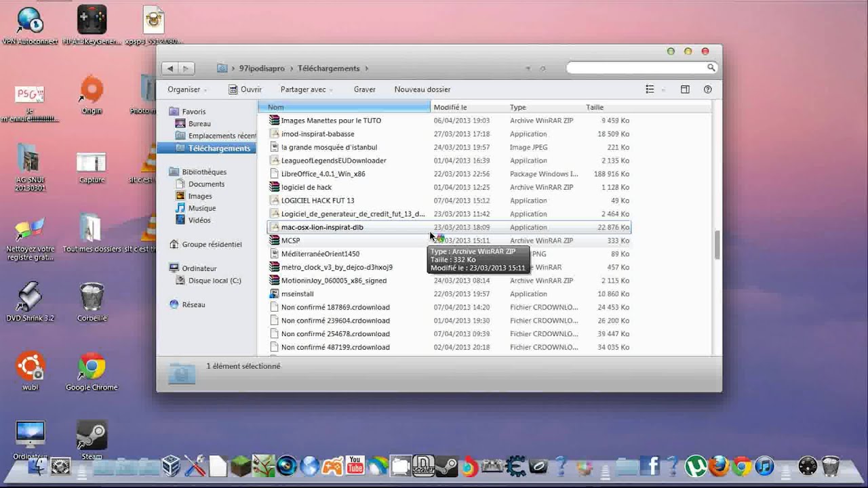Launch uTorrent from the dock

695,466
